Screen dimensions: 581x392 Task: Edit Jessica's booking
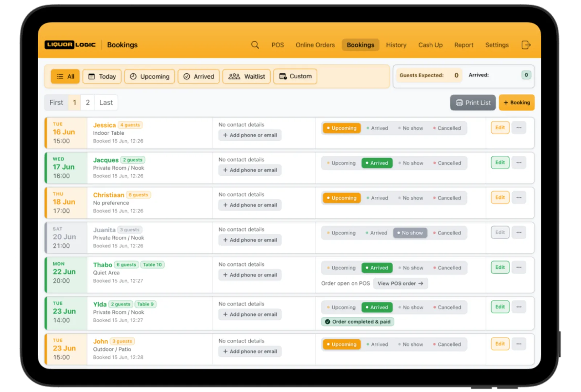pyautogui.click(x=500, y=128)
